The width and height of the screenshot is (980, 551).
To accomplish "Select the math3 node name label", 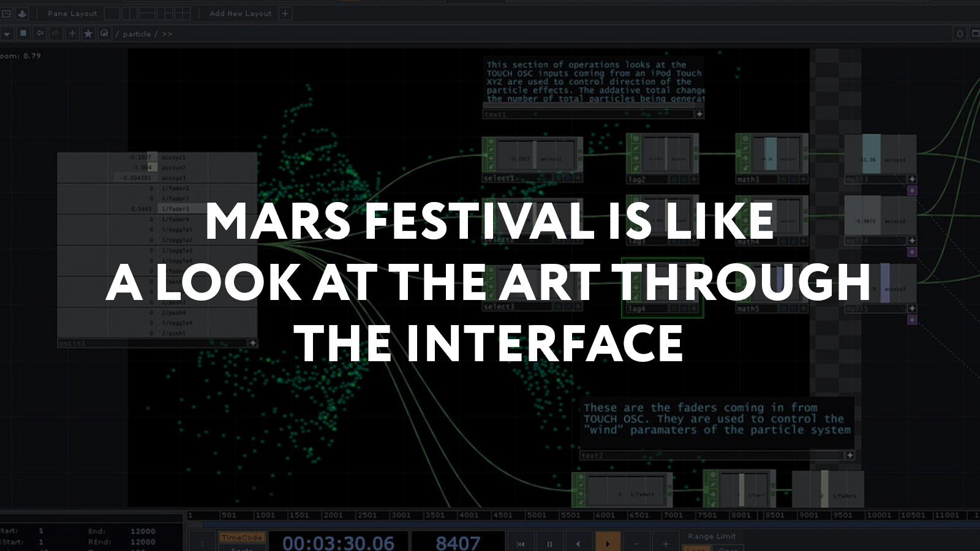I will (x=748, y=179).
